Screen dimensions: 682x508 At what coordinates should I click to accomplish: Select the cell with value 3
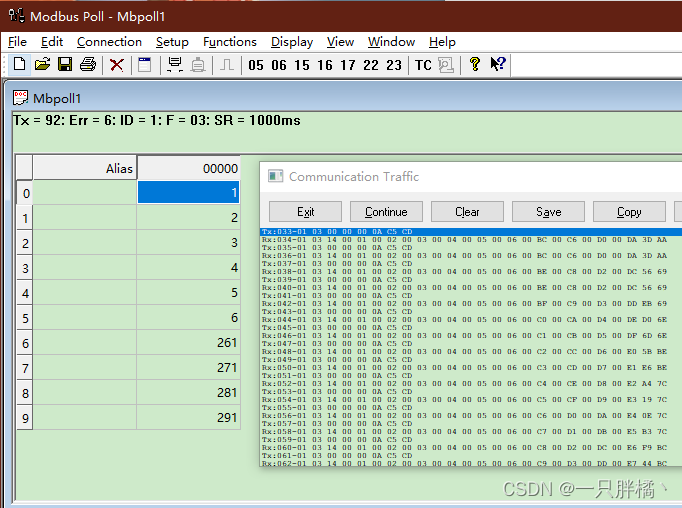(188, 242)
